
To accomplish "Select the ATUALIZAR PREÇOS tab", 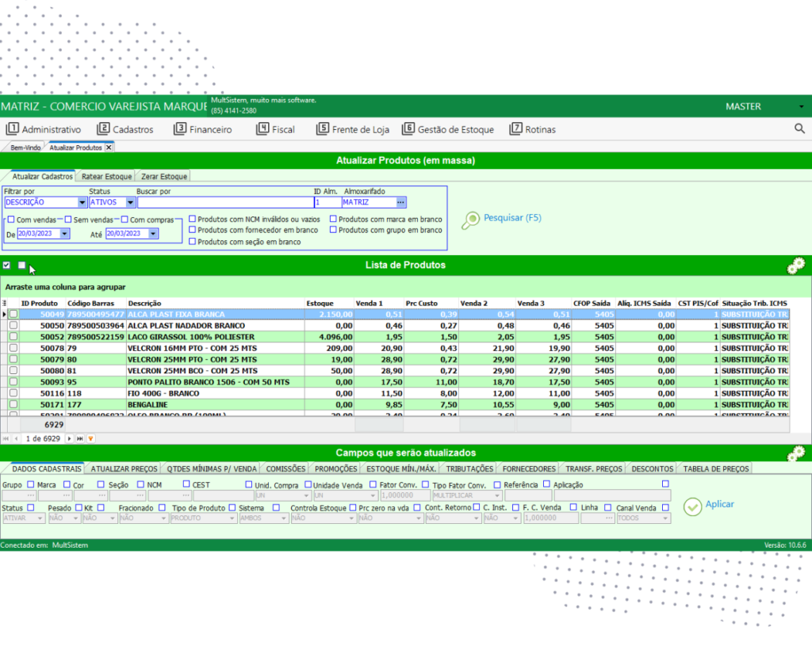I will (123, 468).
